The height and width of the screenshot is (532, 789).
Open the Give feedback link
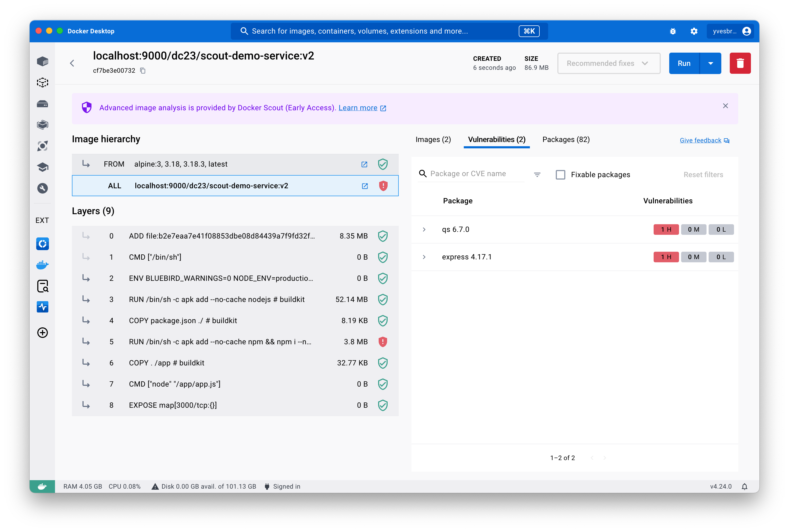[x=704, y=140]
